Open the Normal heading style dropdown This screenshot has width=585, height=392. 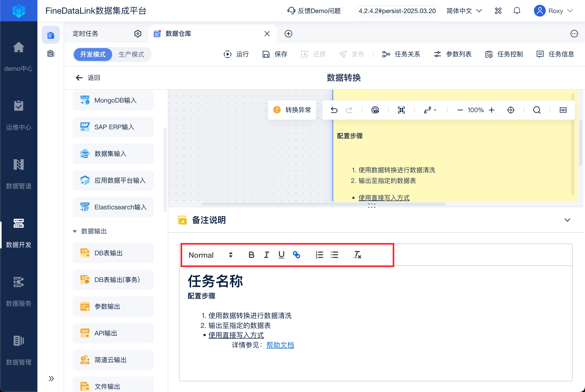point(210,255)
